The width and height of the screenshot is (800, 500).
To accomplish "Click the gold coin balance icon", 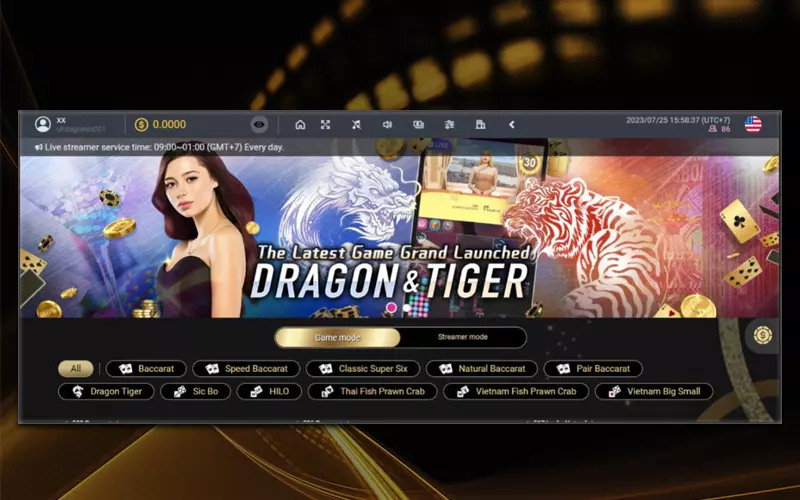I will [x=141, y=125].
